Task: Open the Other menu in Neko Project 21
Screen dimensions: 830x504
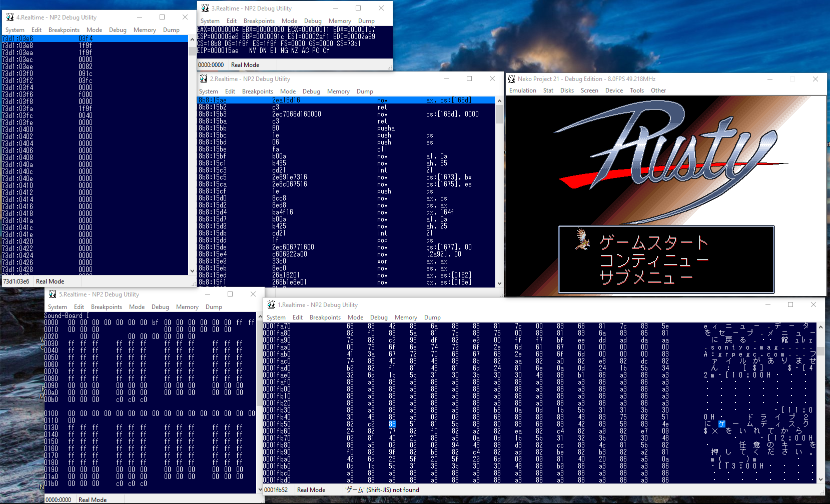Action: pos(658,90)
